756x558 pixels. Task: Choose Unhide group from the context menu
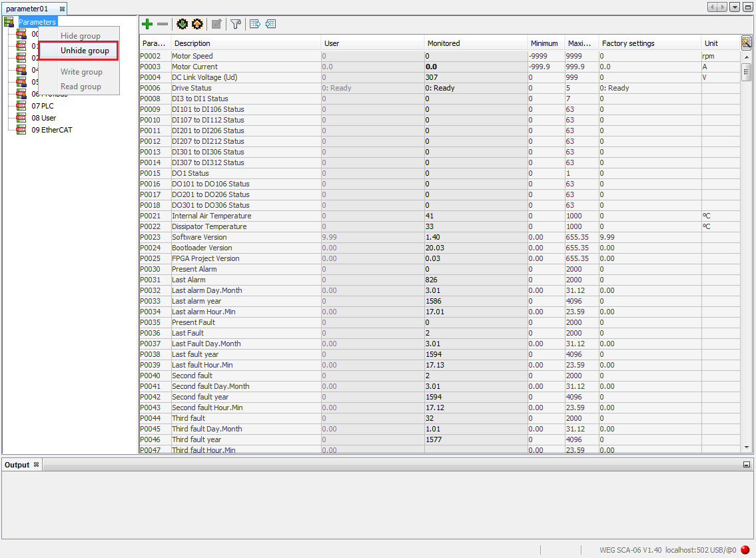[80, 50]
